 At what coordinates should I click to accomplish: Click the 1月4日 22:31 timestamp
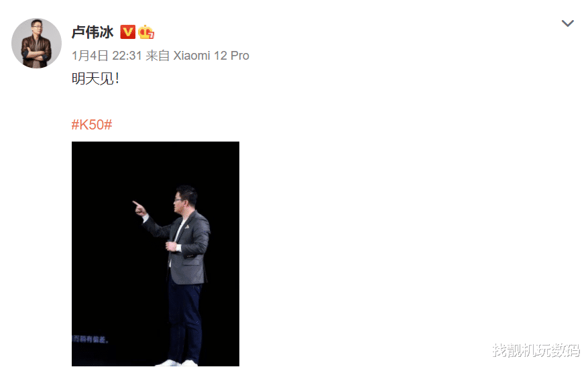(107, 56)
